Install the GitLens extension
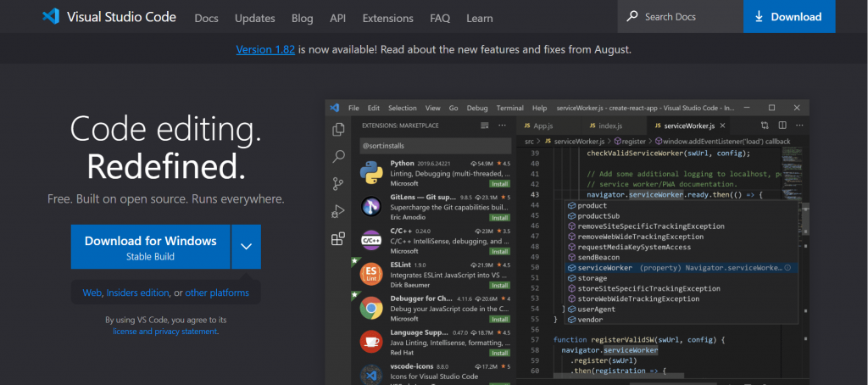The height and width of the screenshot is (385, 868). 500,217
